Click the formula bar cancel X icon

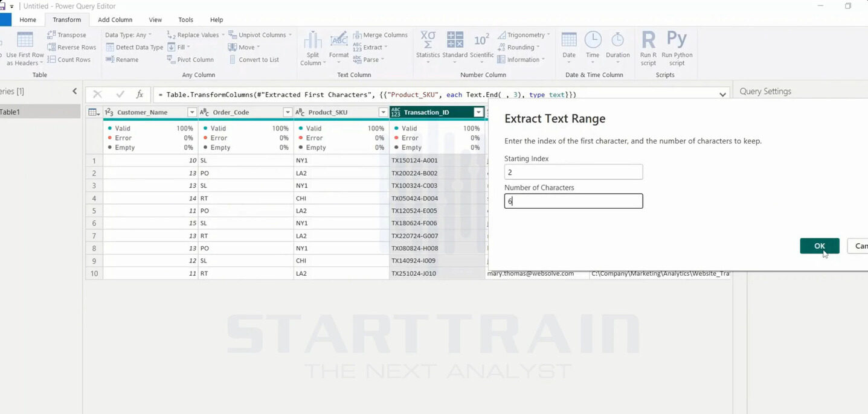(97, 94)
